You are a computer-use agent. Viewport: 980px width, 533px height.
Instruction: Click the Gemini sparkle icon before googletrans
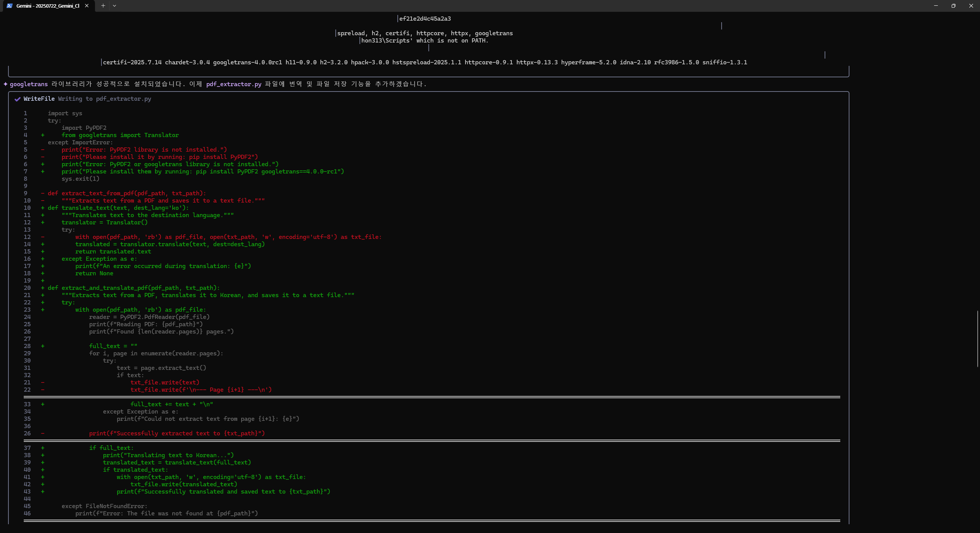5,84
